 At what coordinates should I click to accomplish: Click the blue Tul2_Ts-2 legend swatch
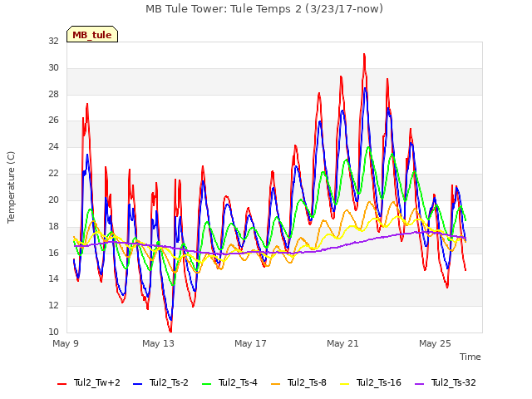click(137, 384)
